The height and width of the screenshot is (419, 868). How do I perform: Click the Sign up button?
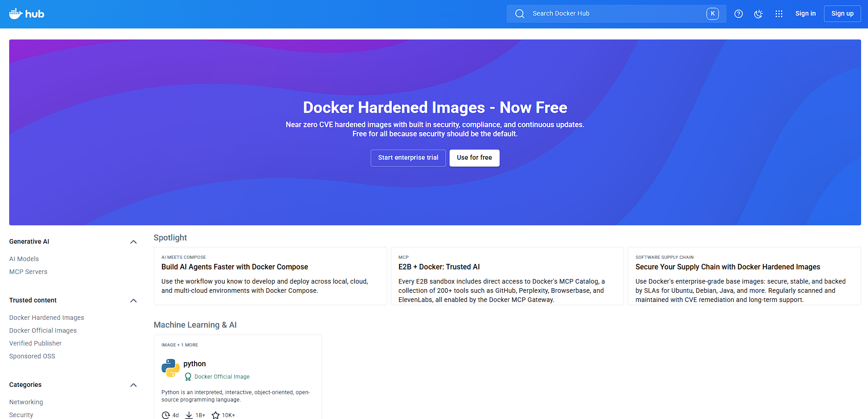pos(842,14)
